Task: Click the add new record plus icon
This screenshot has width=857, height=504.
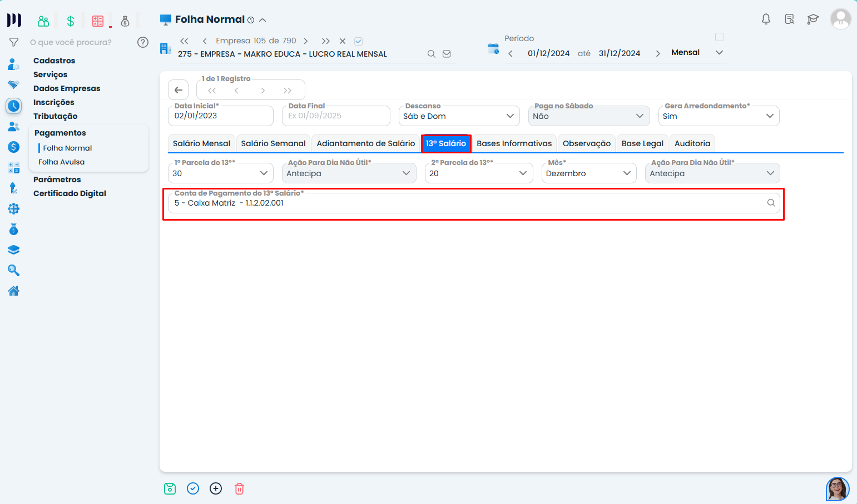Action: tap(216, 488)
